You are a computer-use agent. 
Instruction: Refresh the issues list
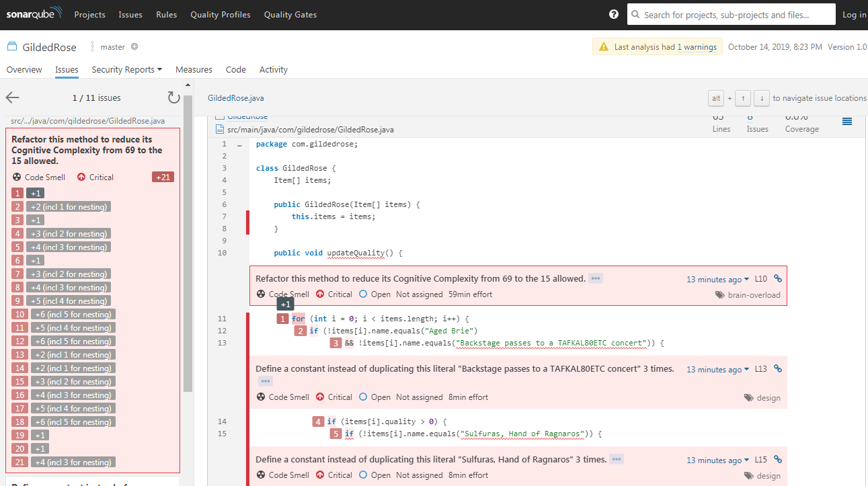(173, 97)
